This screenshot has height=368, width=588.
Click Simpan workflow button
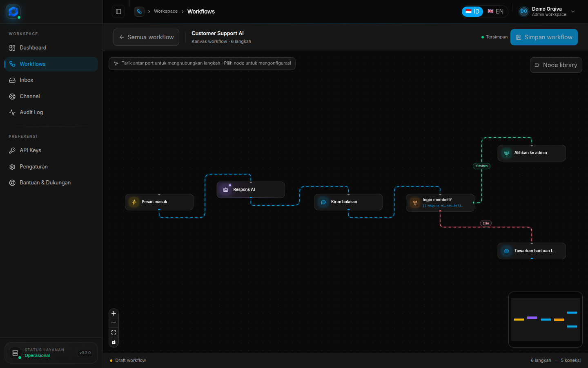[544, 37]
